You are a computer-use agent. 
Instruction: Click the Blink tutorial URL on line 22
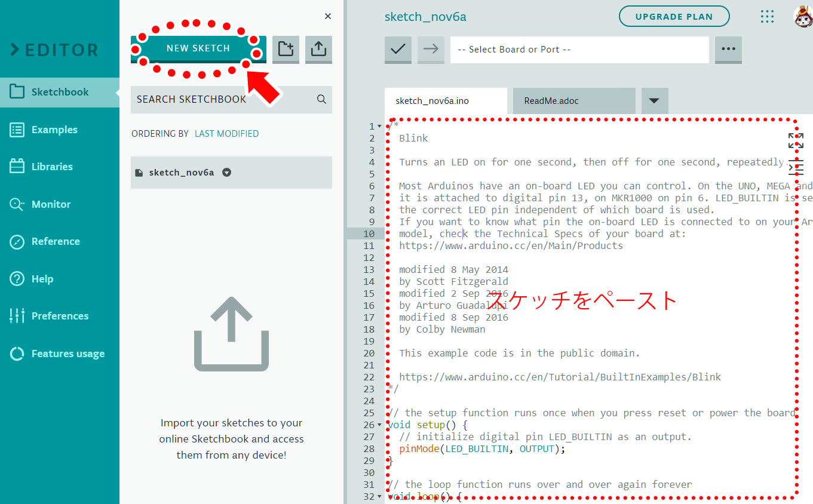pyautogui.click(x=560, y=377)
